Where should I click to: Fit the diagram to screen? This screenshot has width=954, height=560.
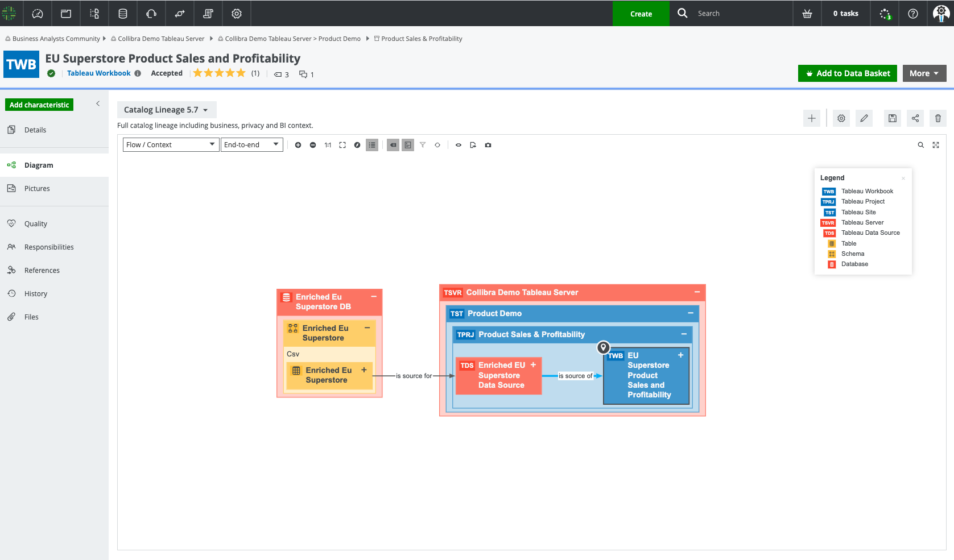coord(342,145)
